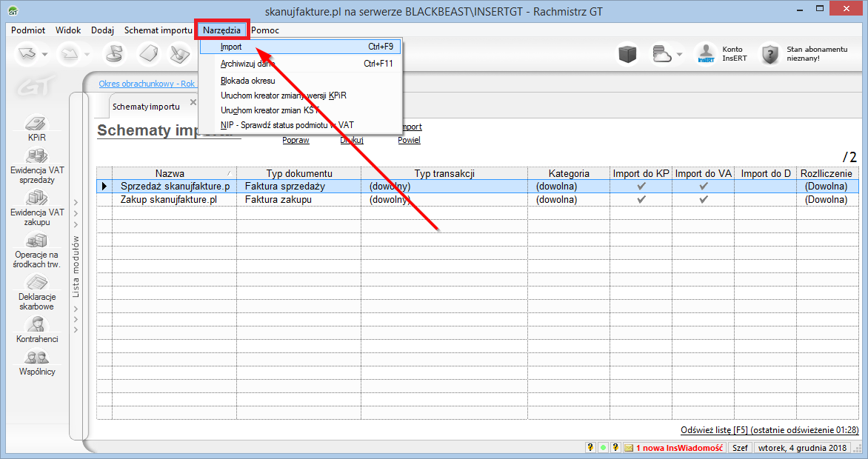Click the dark cube toolbar icon

(628, 55)
